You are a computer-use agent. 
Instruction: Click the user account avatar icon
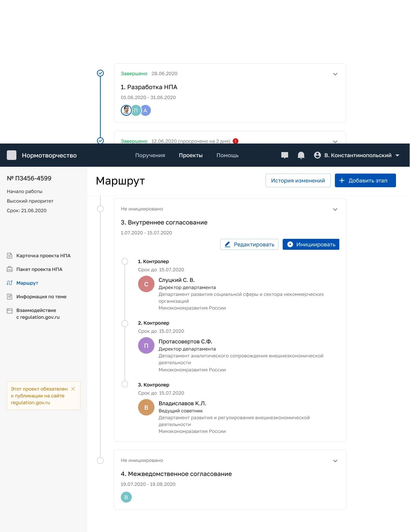[x=317, y=155]
